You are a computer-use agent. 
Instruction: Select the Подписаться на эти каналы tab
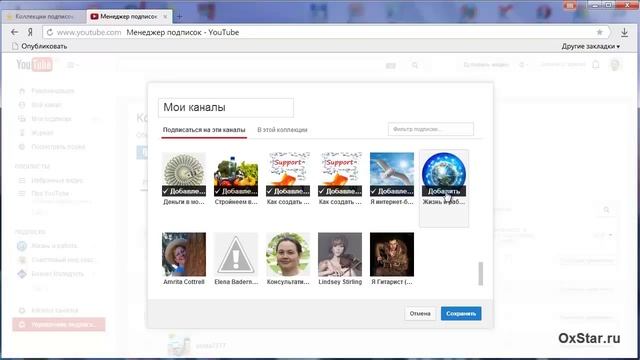point(204,130)
